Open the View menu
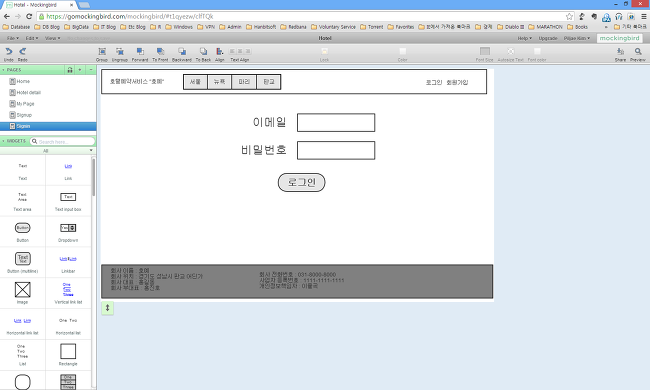The width and height of the screenshot is (650, 390). 52,38
